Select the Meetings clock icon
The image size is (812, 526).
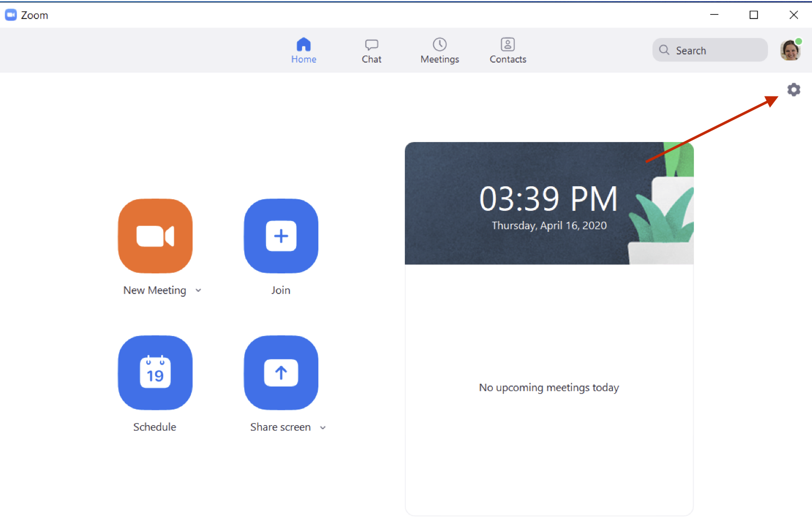coord(440,45)
